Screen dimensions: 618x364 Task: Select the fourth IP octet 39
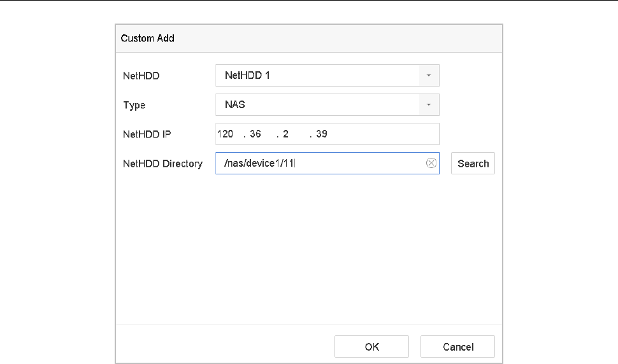pos(322,134)
